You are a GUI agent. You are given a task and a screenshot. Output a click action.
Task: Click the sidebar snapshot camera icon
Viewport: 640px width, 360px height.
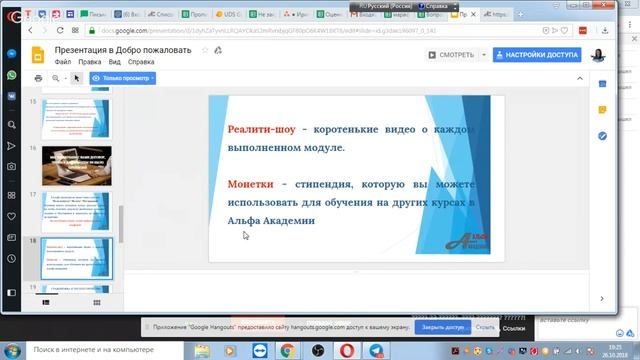click(11, 167)
